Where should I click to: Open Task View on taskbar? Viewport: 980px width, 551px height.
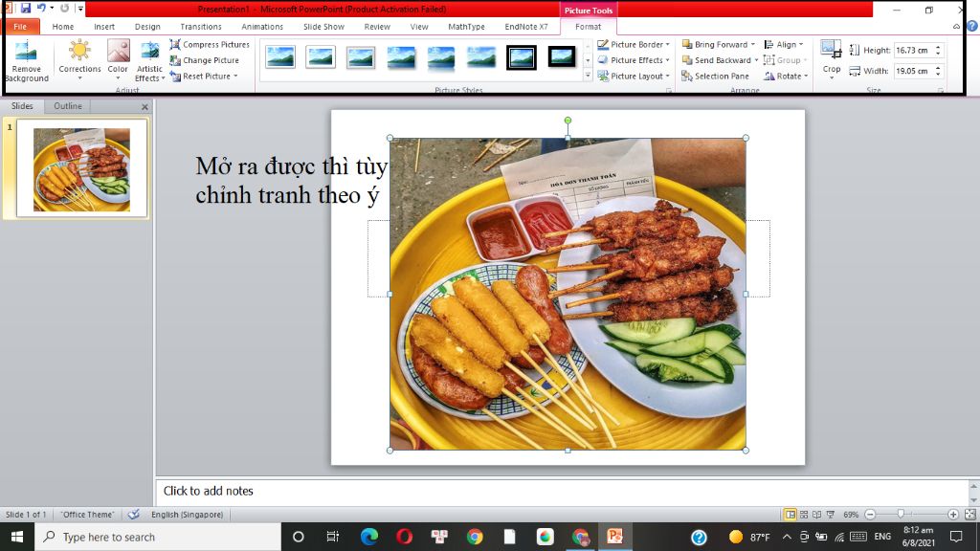[332, 537]
